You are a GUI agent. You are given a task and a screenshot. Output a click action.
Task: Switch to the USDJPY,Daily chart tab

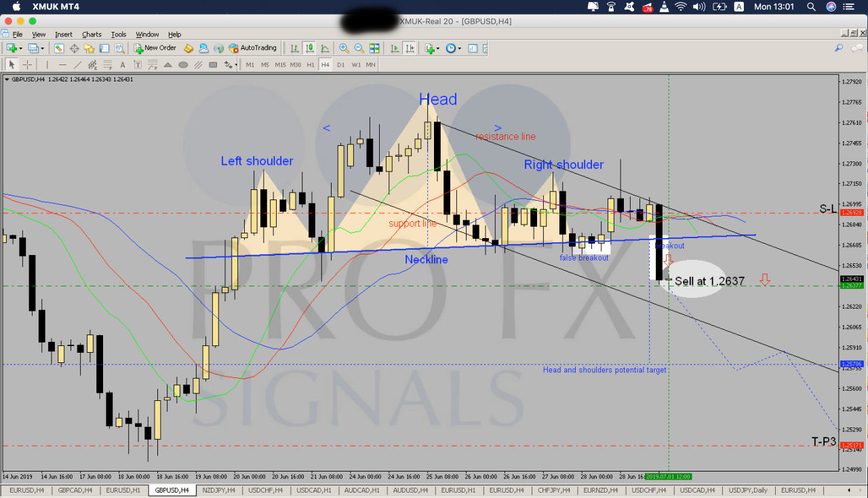[748, 490]
